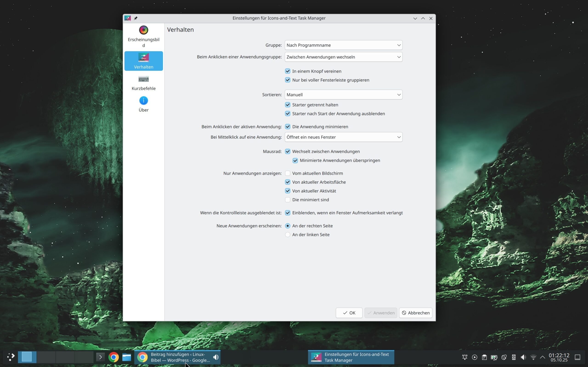Open the Erscheinungsbild settings page
This screenshot has width=588, height=367.
click(x=143, y=36)
